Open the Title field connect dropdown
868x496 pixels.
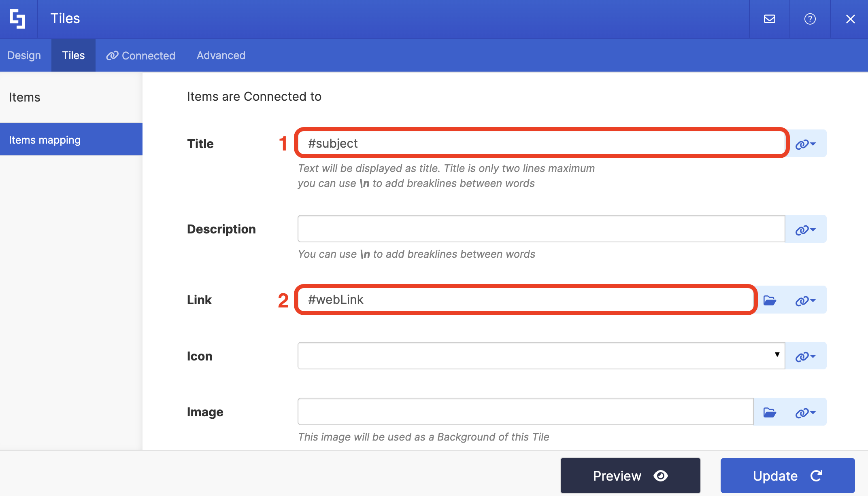[806, 144]
